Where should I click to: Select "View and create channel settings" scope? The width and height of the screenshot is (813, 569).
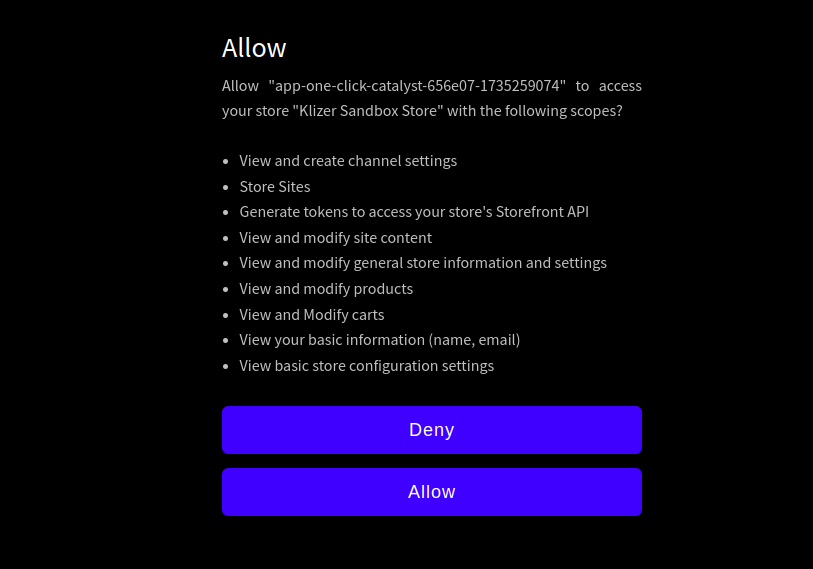pos(348,161)
